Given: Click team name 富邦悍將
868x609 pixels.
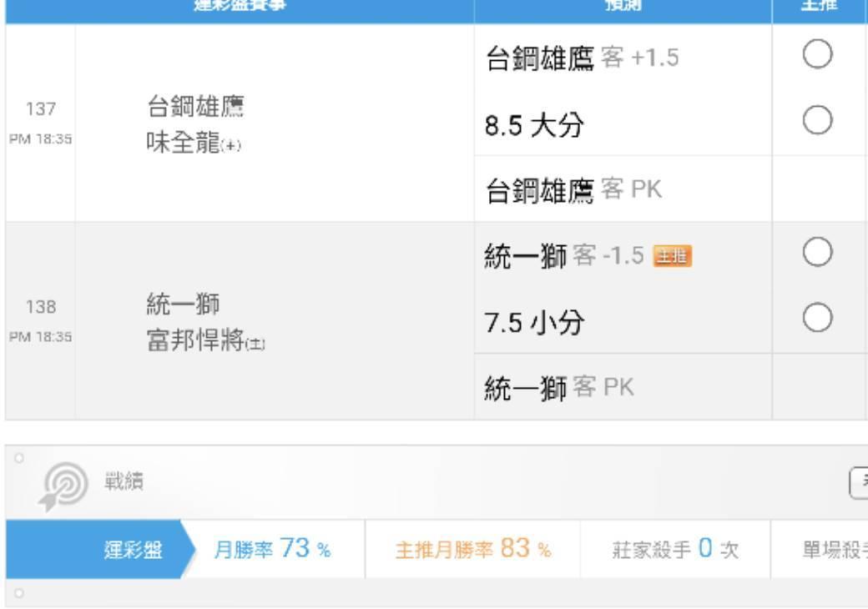Looking at the screenshot, I should pos(195,340).
